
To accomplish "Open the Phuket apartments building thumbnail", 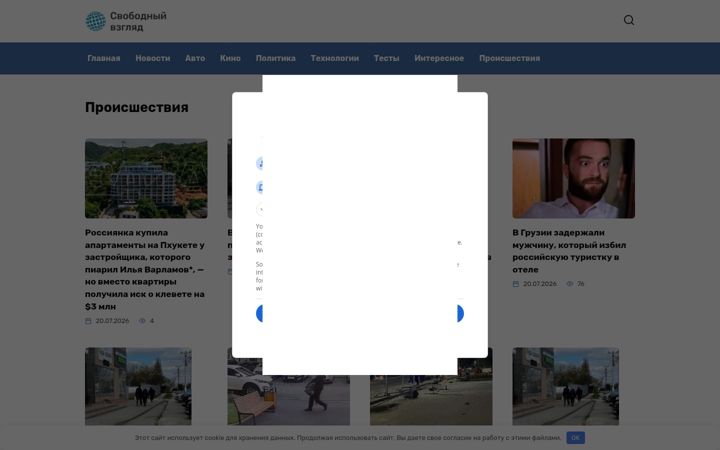I will (146, 178).
